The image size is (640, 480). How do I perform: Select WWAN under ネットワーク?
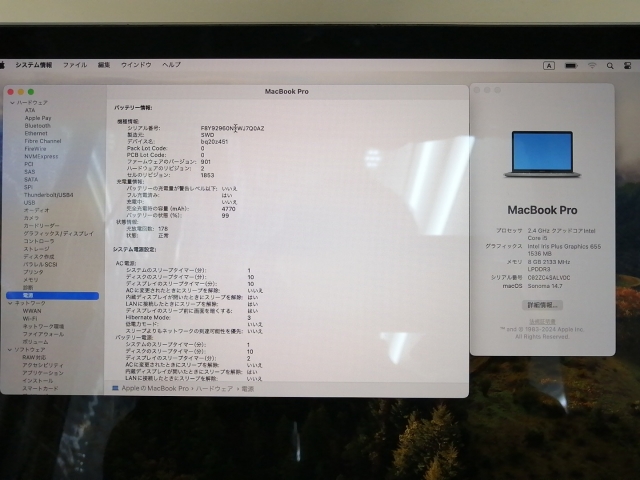[x=32, y=311]
